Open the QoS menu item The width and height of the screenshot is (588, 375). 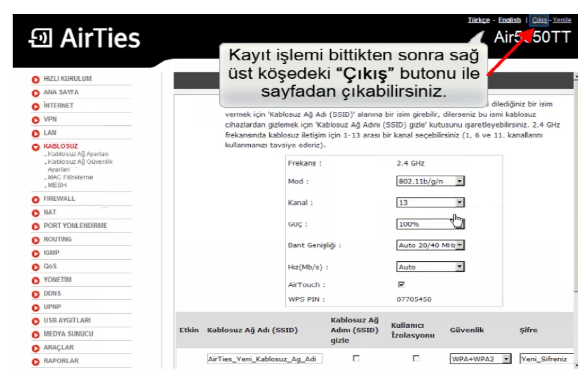pos(50,266)
